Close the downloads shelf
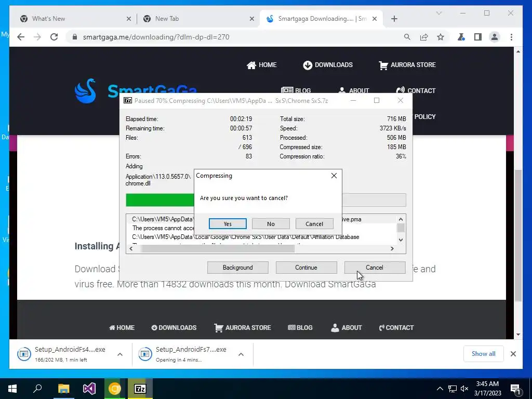 pos(513,354)
